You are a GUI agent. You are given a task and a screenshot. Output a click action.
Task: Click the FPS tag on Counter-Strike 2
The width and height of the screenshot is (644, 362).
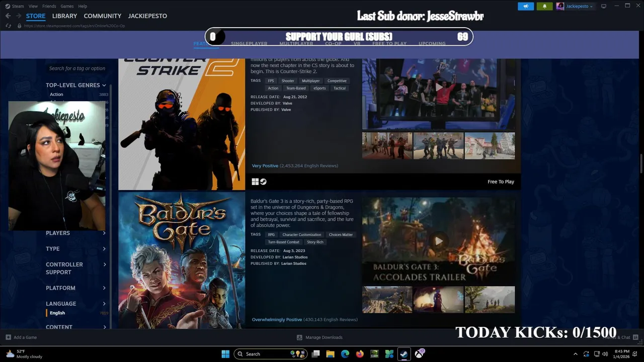(x=271, y=80)
